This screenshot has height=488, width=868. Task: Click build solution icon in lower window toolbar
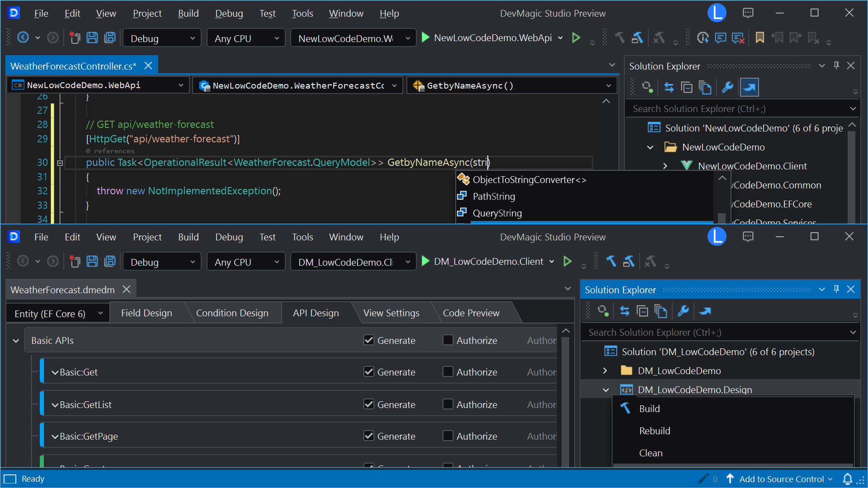click(x=629, y=261)
